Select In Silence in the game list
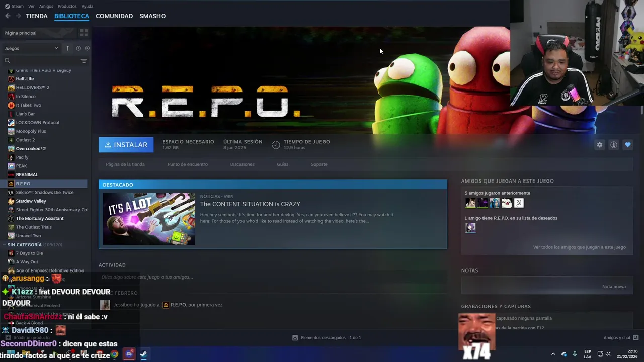Viewport: 644px width, 362px height. [x=26, y=96]
